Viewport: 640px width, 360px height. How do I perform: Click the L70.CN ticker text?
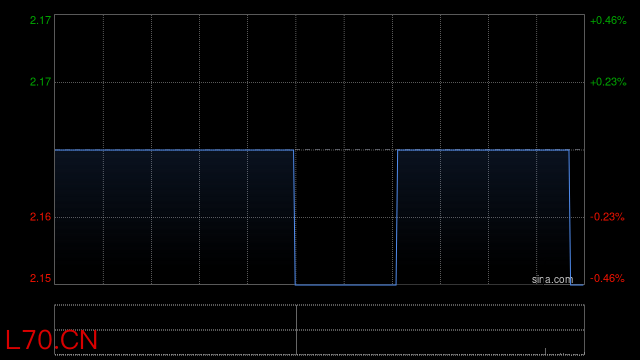(x=51, y=340)
